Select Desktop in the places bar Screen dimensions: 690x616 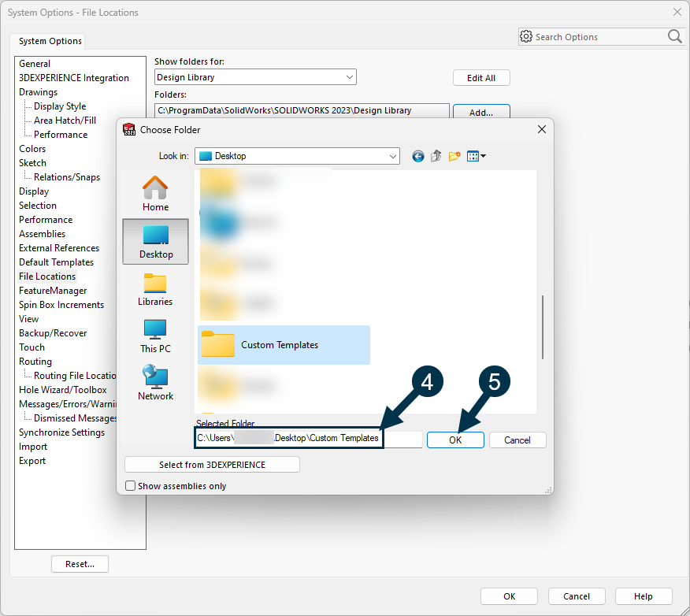coord(155,242)
